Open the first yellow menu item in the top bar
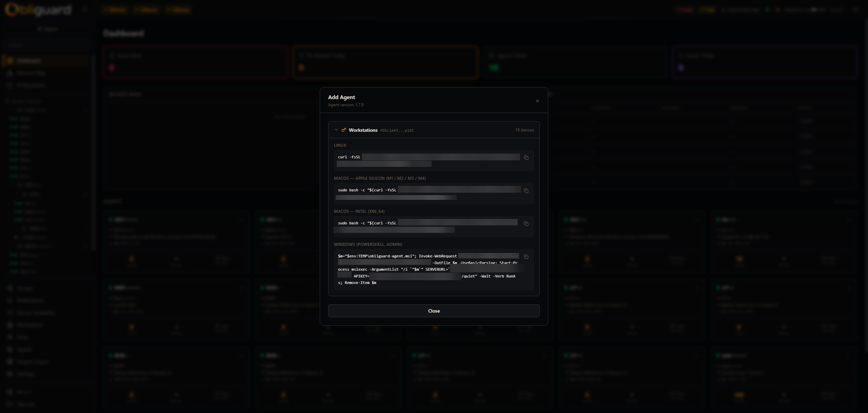 click(115, 10)
